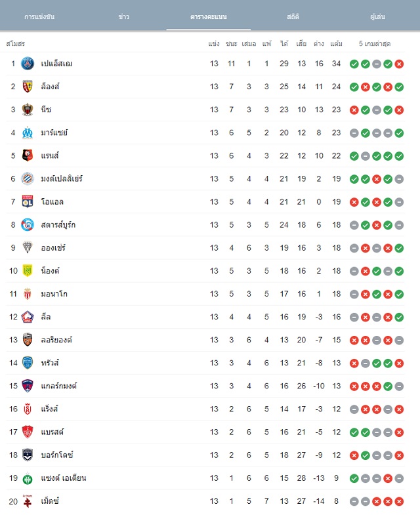This screenshot has height=515, width=420.
Task: Switch to the ข่าว tab
Action: pyautogui.click(x=124, y=16)
